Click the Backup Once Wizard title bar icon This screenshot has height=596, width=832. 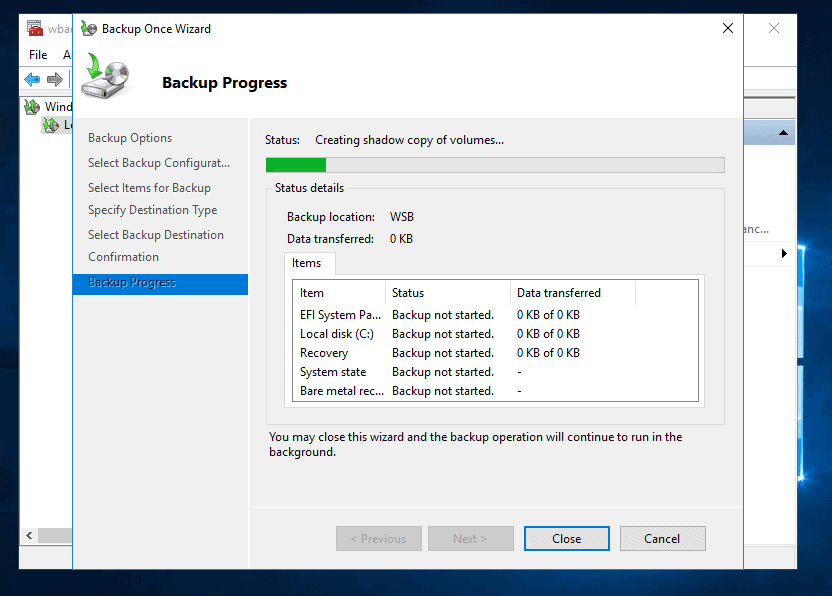[89, 29]
